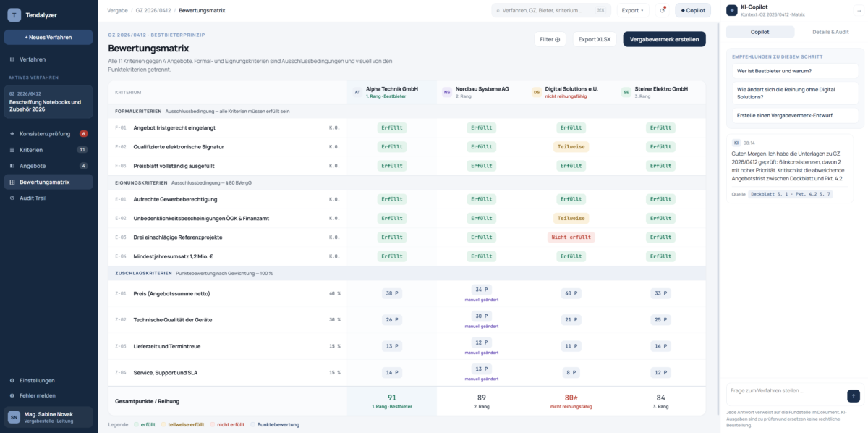The image size is (868, 433).
Task: Open the Export dropdown in top bar
Action: (x=633, y=10)
